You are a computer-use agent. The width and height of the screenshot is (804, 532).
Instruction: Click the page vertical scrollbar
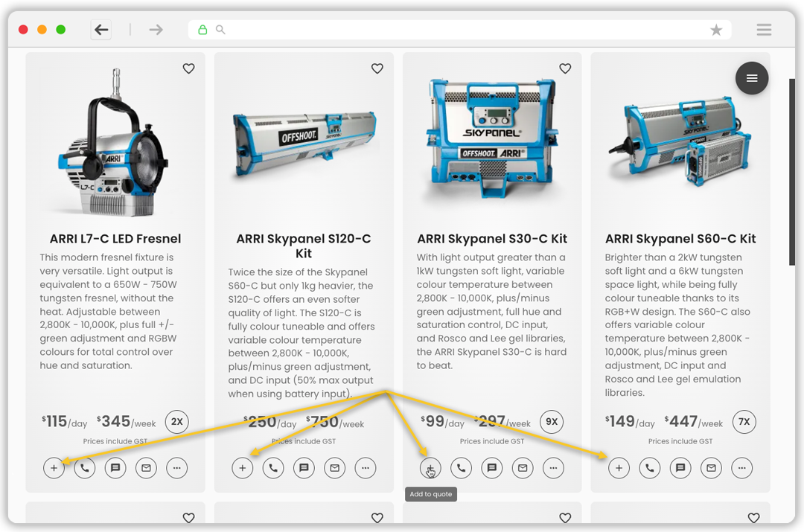coord(791,172)
